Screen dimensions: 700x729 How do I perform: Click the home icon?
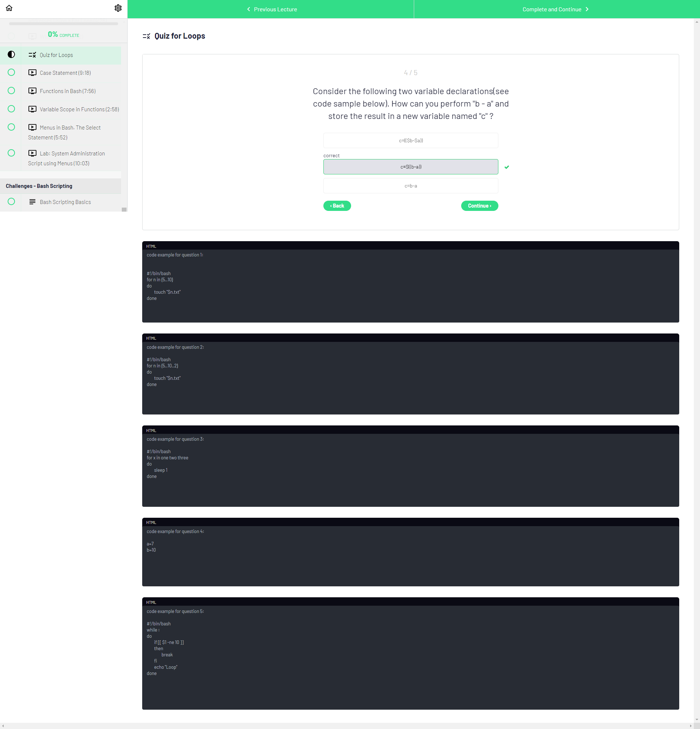9,8
